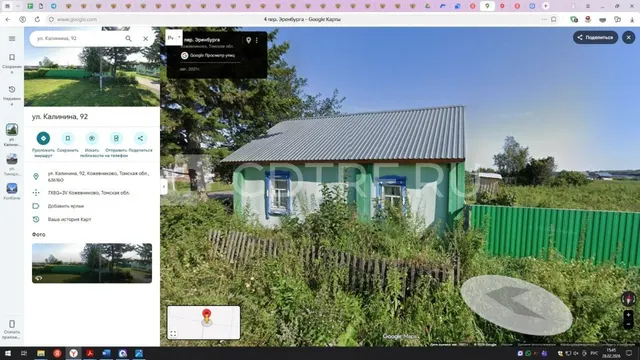Click the www.google.com address bar
The image size is (640, 360).
(77, 19)
